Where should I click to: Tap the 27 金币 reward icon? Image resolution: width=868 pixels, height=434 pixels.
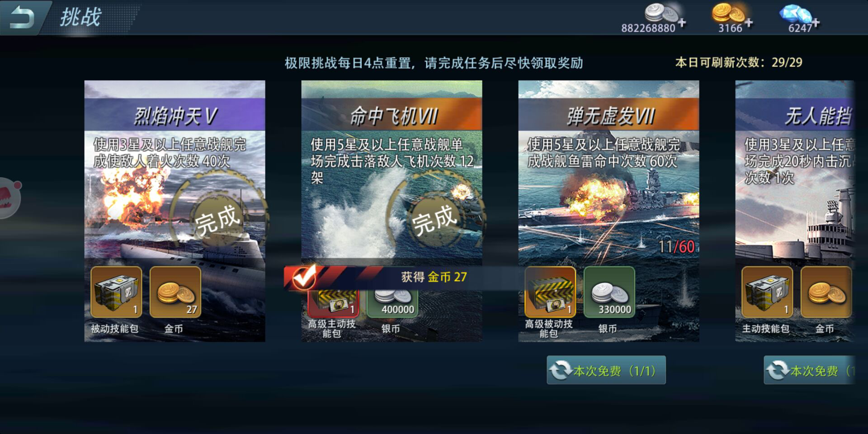175,292
